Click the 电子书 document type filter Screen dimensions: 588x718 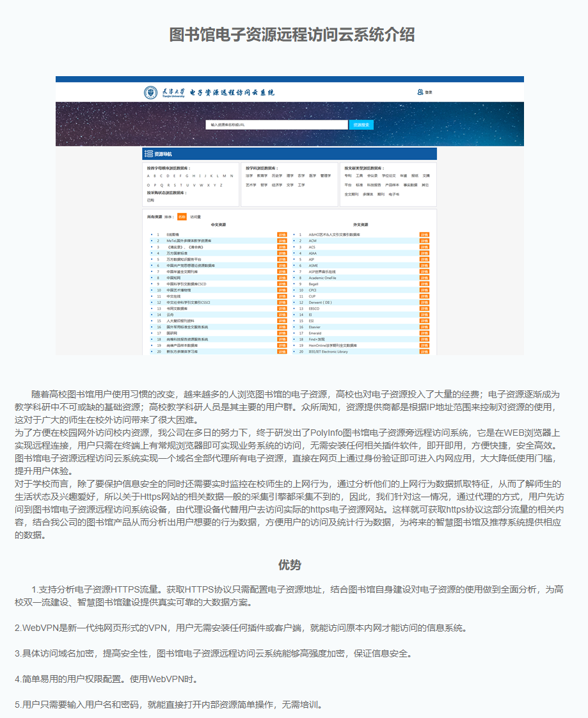pyautogui.click(x=394, y=195)
